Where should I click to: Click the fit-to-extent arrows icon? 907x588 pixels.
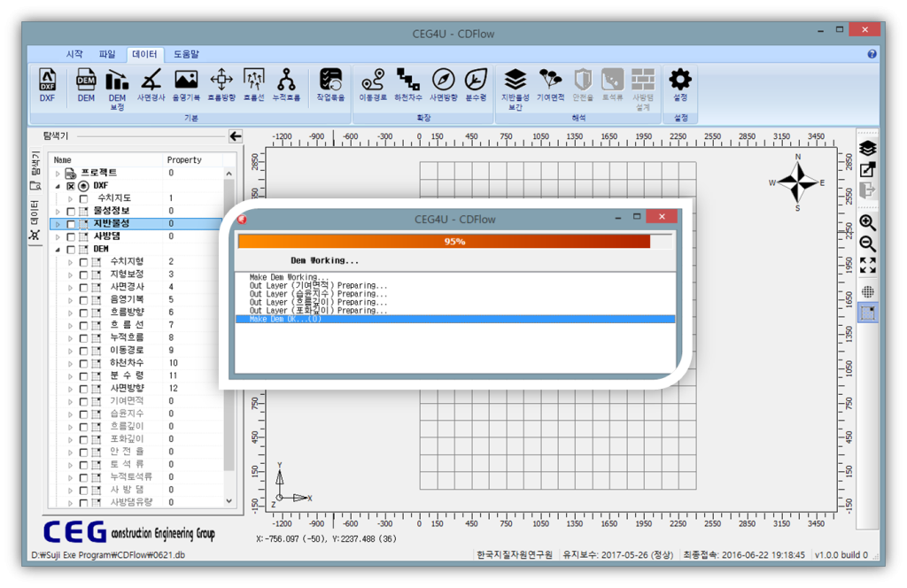(x=867, y=266)
